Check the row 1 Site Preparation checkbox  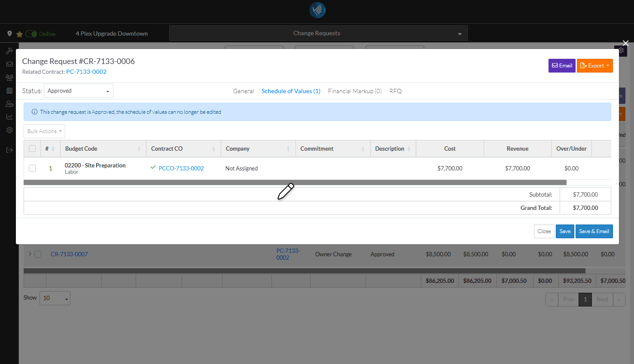pyautogui.click(x=32, y=168)
